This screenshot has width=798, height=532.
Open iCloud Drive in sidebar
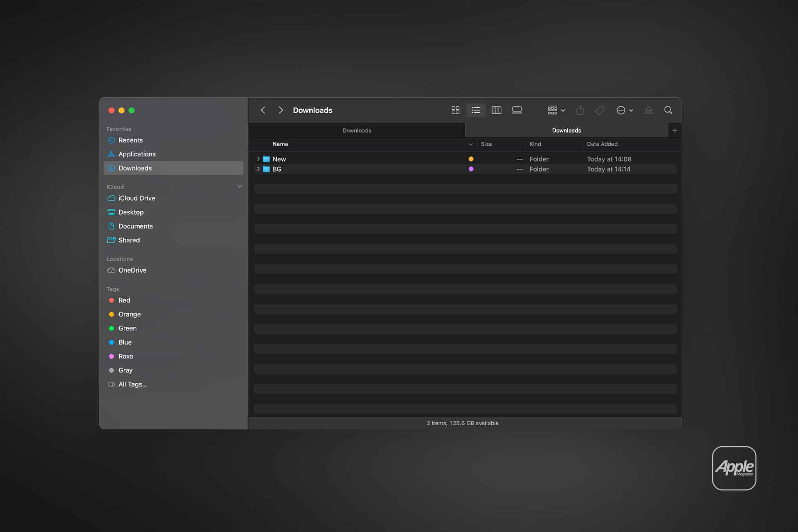pyautogui.click(x=173, y=198)
